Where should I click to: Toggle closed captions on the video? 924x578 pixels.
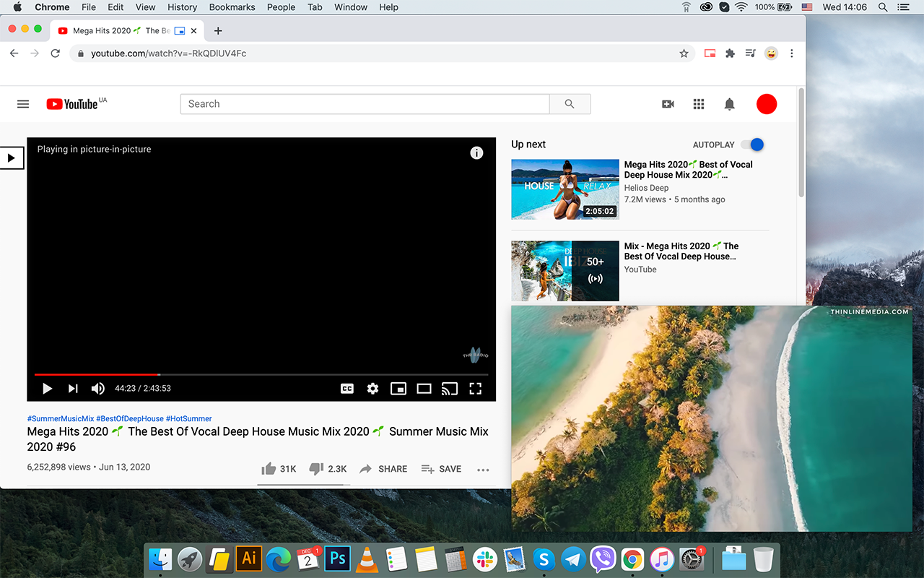[346, 389]
